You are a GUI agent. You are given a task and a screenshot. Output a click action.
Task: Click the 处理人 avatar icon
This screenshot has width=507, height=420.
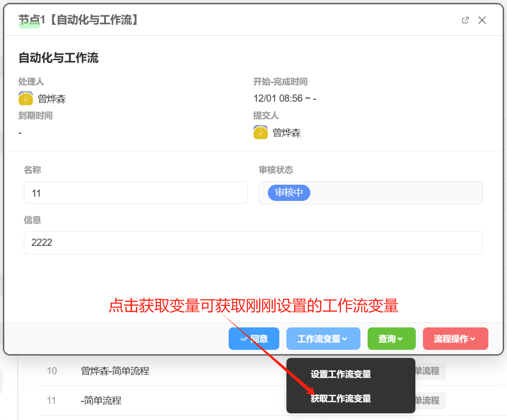point(26,99)
